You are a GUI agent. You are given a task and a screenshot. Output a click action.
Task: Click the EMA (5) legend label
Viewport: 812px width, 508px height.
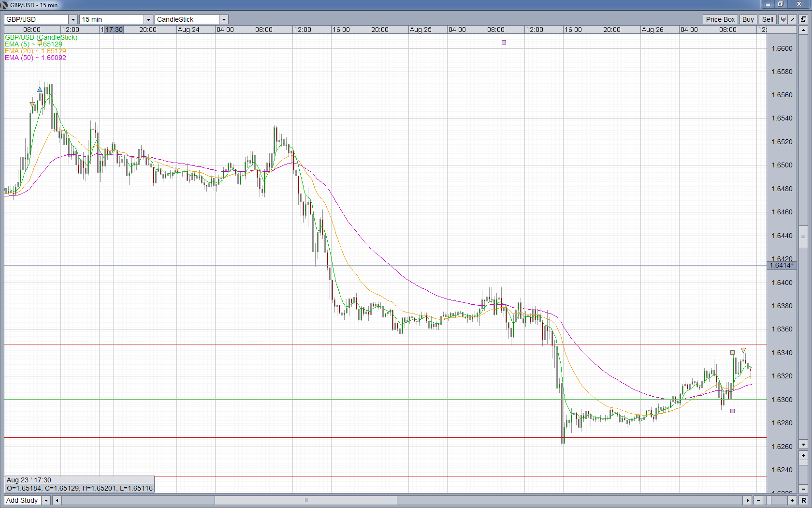pyautogui.click(x=34, y=44)
